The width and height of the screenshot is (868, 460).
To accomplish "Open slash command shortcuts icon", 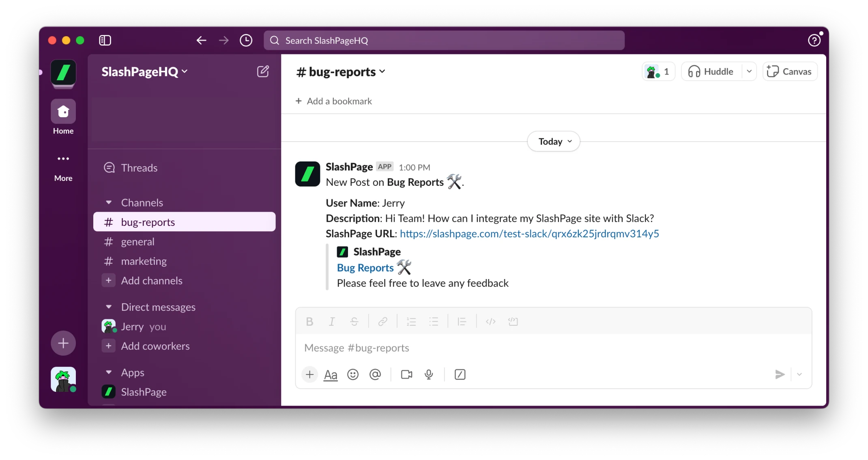I will tap(460, 374).
